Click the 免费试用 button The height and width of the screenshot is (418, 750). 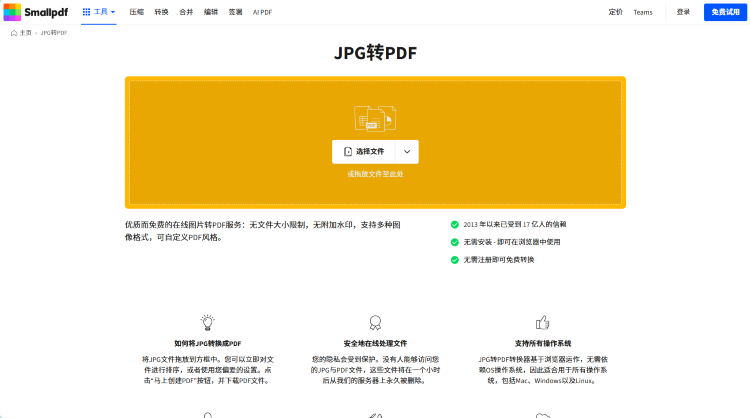[x=725, y=12]
